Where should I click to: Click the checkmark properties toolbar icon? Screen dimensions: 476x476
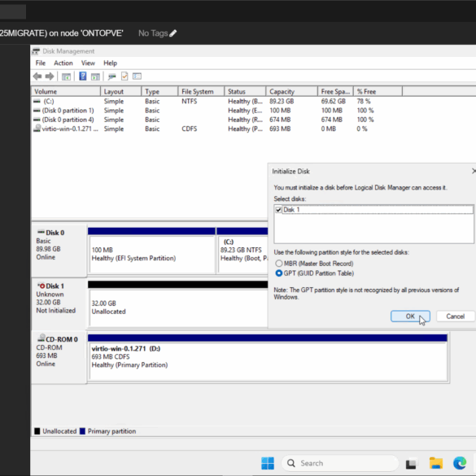(x=124, y=76)
